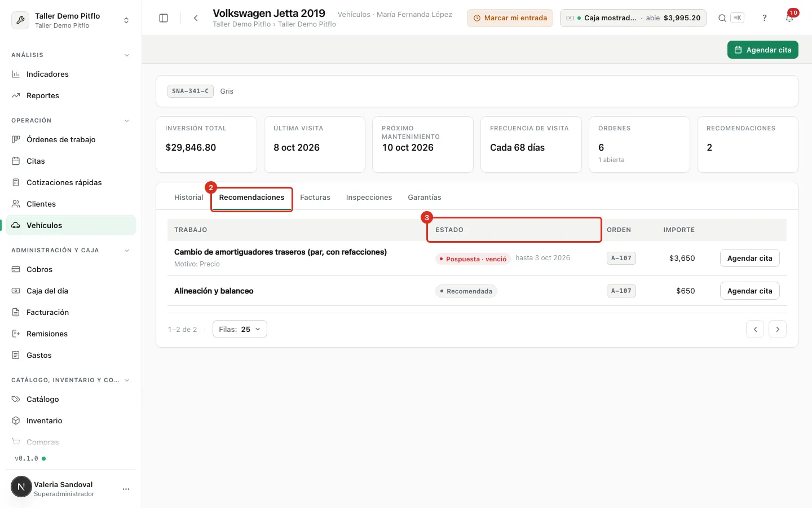Open the Clientes section
This screenshot has height=508, width=812.
tap(70, 204)
